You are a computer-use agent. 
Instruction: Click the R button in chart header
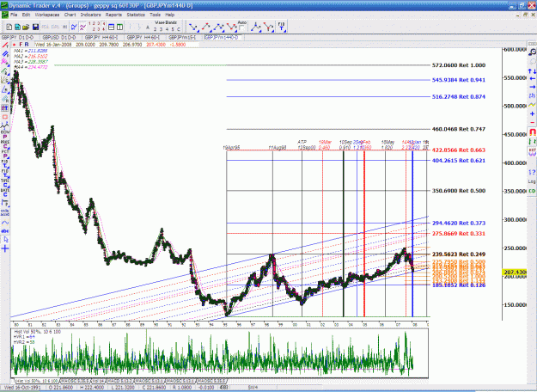[x=27, y=45]
